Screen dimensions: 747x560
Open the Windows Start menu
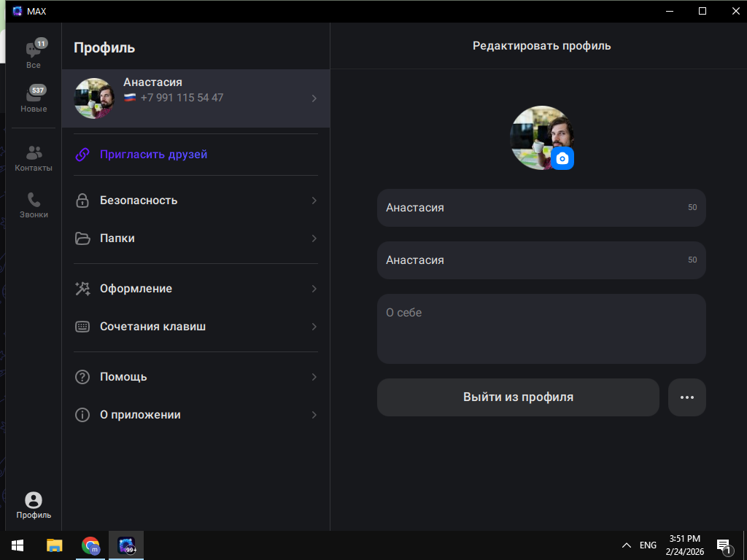tap(18, 545)
